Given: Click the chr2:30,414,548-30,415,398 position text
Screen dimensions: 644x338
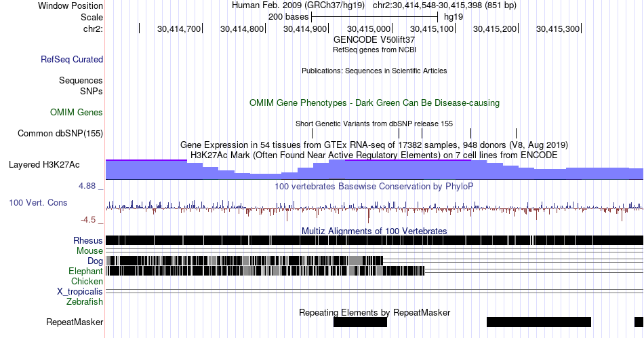Looking at the screenshot, I should pyautogui.click(x=445, y=5).
